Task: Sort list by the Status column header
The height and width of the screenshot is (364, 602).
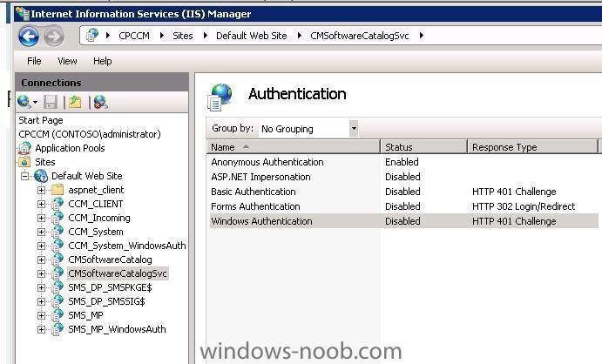Action: coord(423,147)
